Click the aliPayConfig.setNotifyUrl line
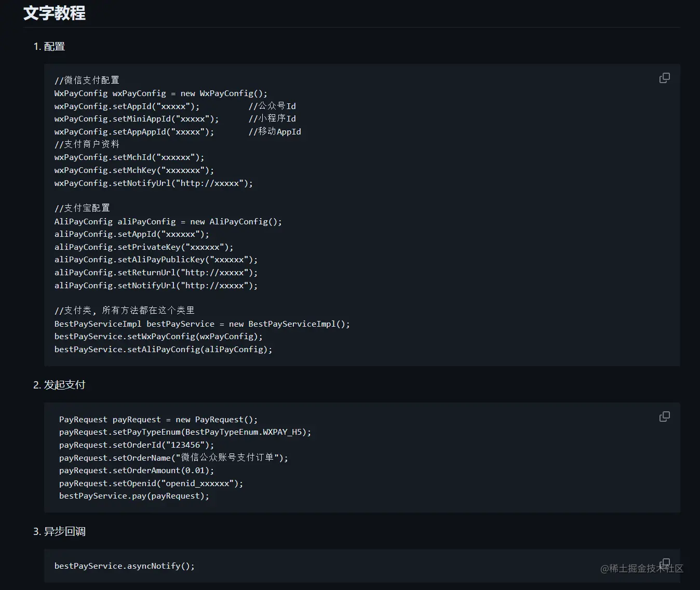 156,285
